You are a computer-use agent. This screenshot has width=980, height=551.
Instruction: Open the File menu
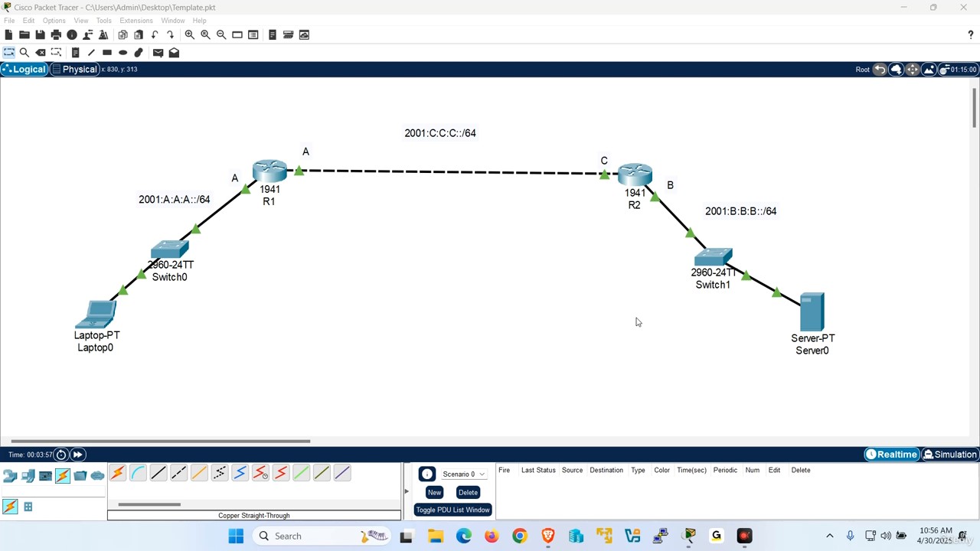pos(9,21)
